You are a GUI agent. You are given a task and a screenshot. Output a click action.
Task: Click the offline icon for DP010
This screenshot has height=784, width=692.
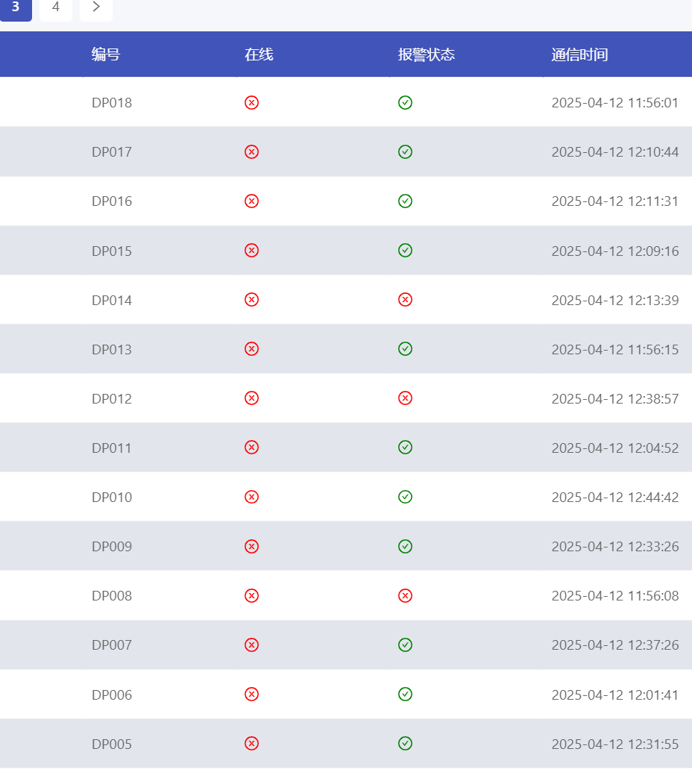click(251, 497)
